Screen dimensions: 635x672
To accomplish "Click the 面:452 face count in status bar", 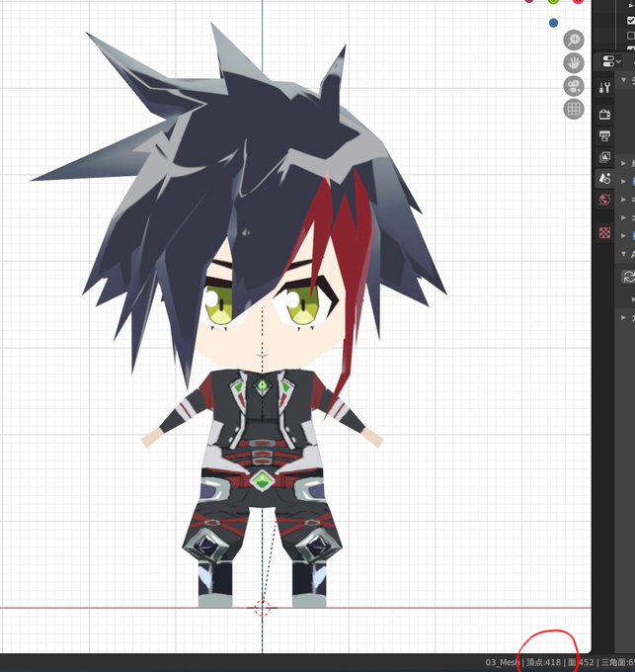I will pos(581,662).
